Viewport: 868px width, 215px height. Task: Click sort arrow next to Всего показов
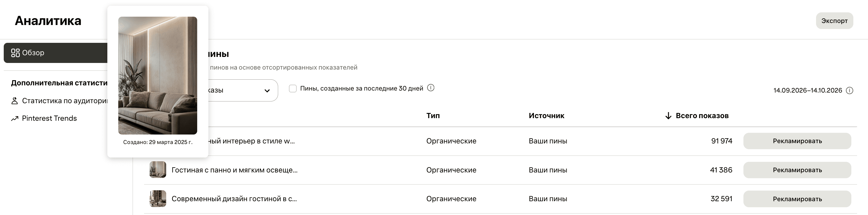click(x=668, y=116)
